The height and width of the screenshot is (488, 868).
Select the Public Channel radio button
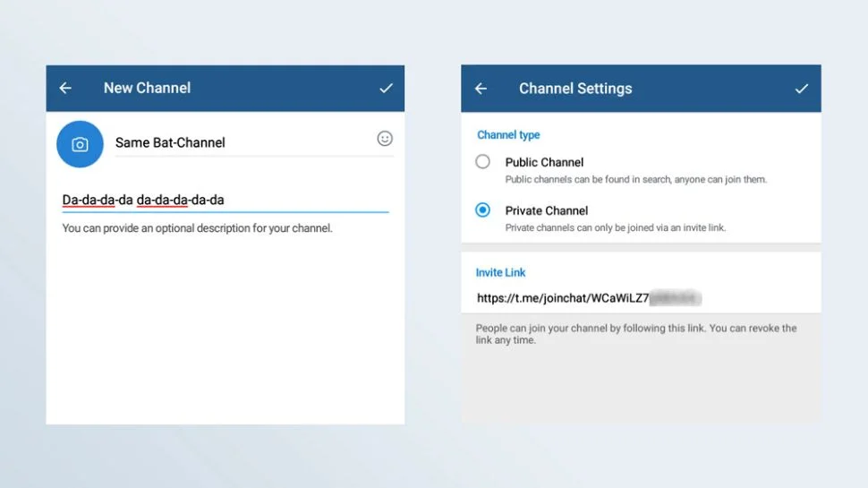[x=483, y=162]
